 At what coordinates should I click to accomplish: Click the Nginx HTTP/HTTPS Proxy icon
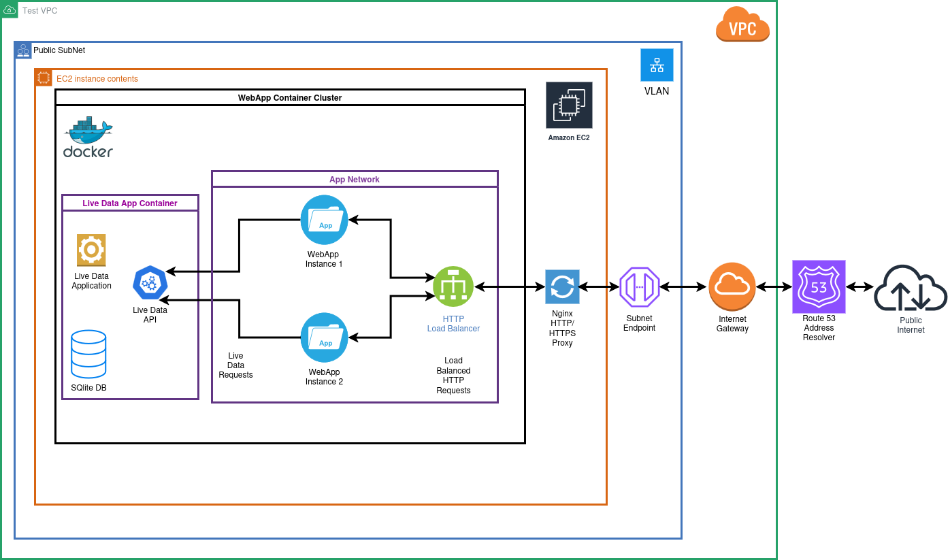562,286
